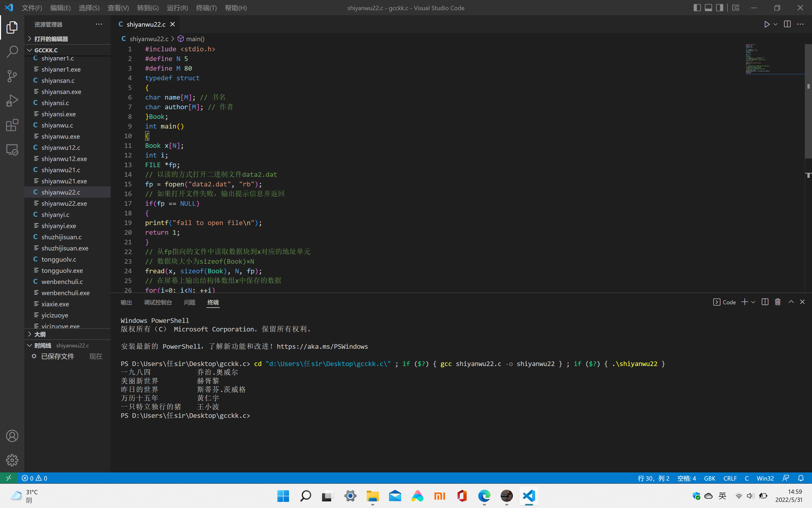Run the code with the play button
Viewport: 812px width, 508px height.
pos(767,24)
